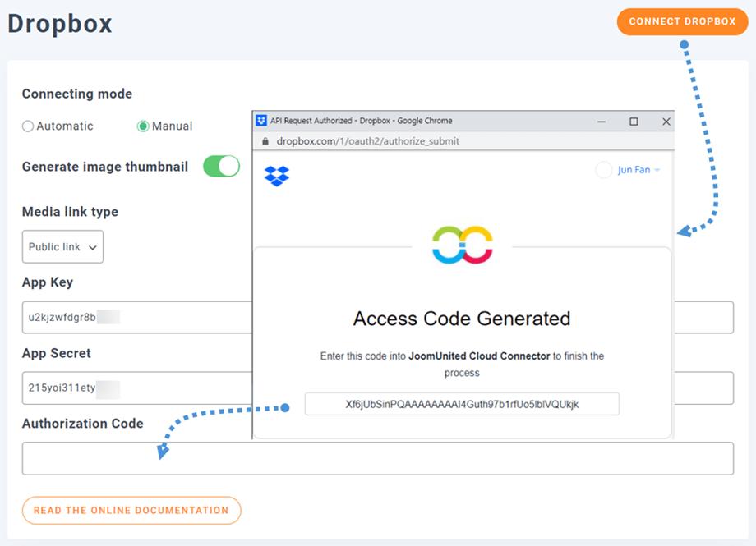Viewport: 756px width, 546px height.
Task: Click the Media link type label
Action: pos(70,212)
